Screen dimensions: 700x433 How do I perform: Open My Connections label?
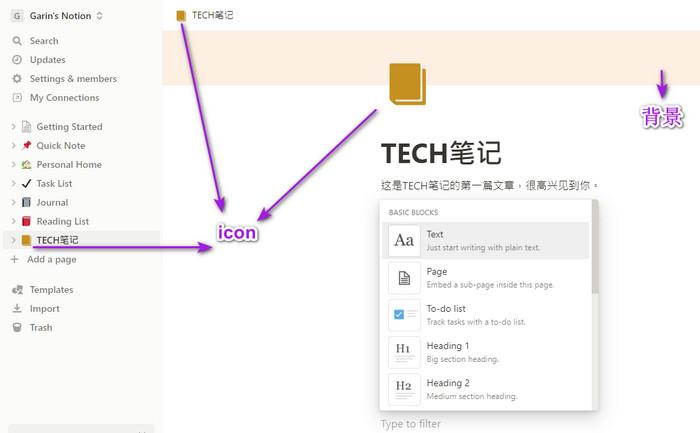[x=65, y=97]
